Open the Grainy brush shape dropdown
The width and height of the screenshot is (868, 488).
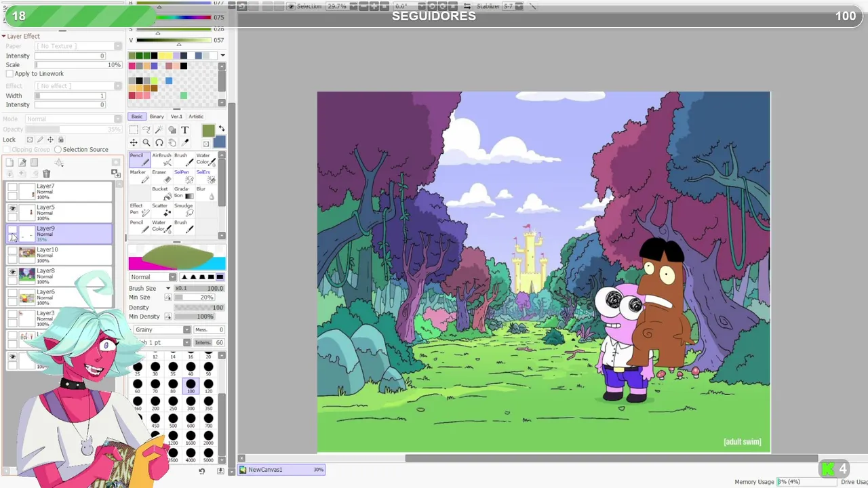163,330
